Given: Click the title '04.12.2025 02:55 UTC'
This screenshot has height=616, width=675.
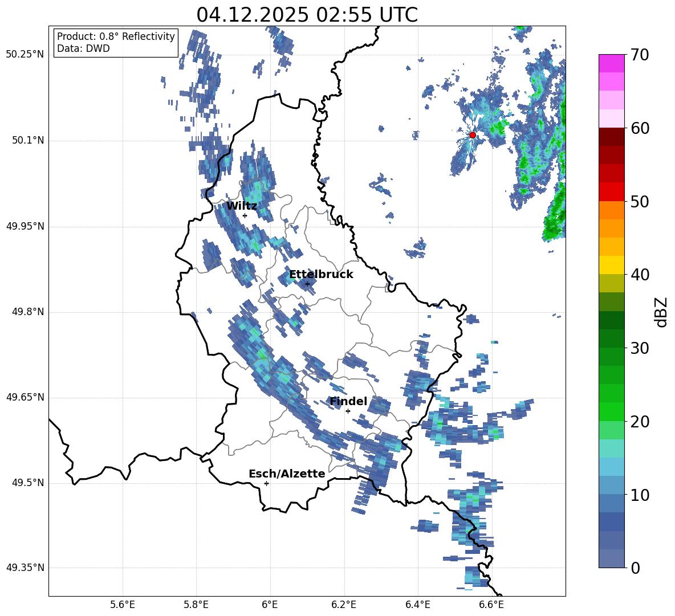Looking at the screenshot, I should 307,15.
